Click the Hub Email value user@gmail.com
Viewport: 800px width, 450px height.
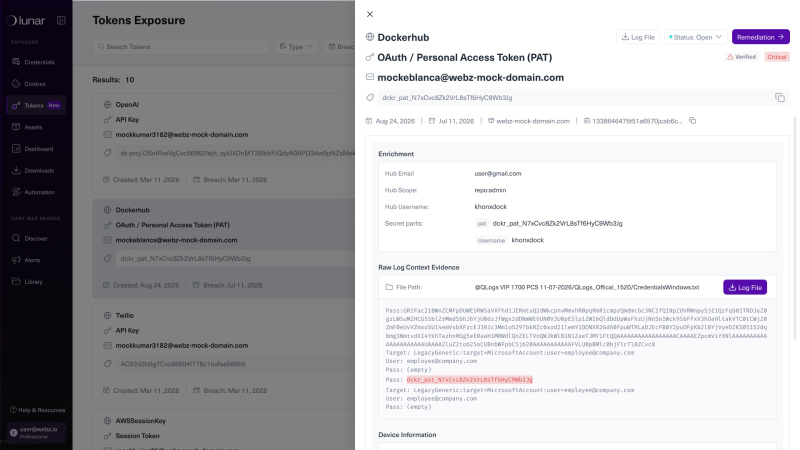498,173
